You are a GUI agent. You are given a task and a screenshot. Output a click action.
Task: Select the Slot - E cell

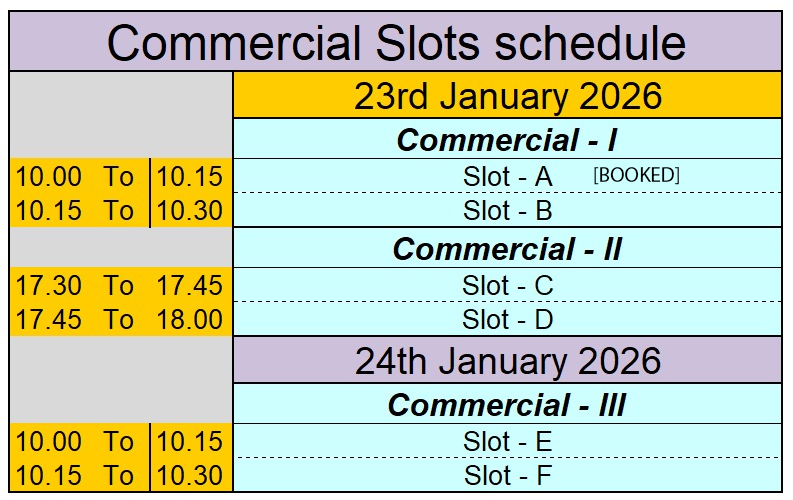click(x=507, y=441)
